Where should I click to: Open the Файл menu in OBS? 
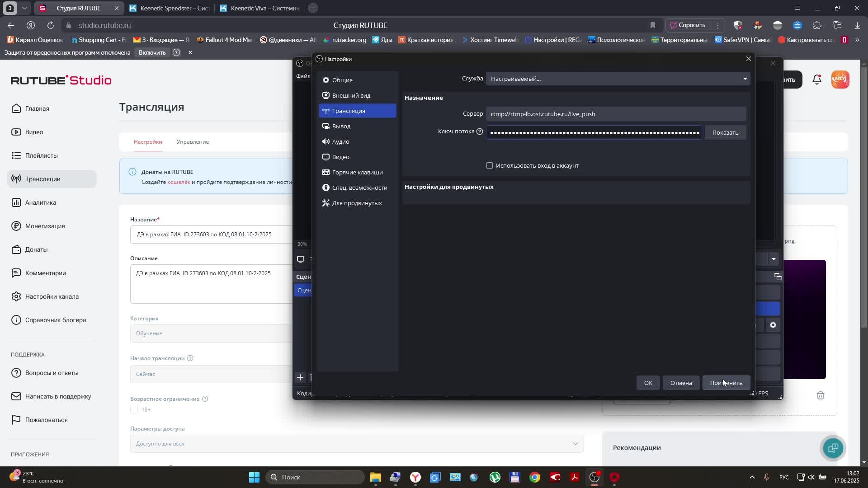pyautogui.click(x=303, y=76)
